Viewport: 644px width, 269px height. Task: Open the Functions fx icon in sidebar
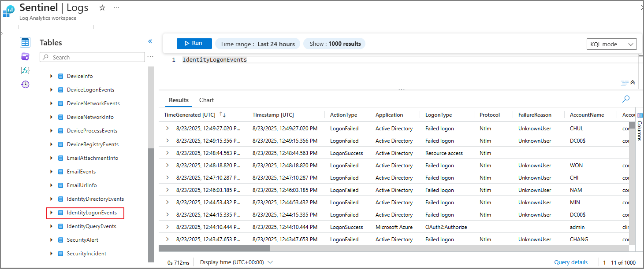coord(25,70)
